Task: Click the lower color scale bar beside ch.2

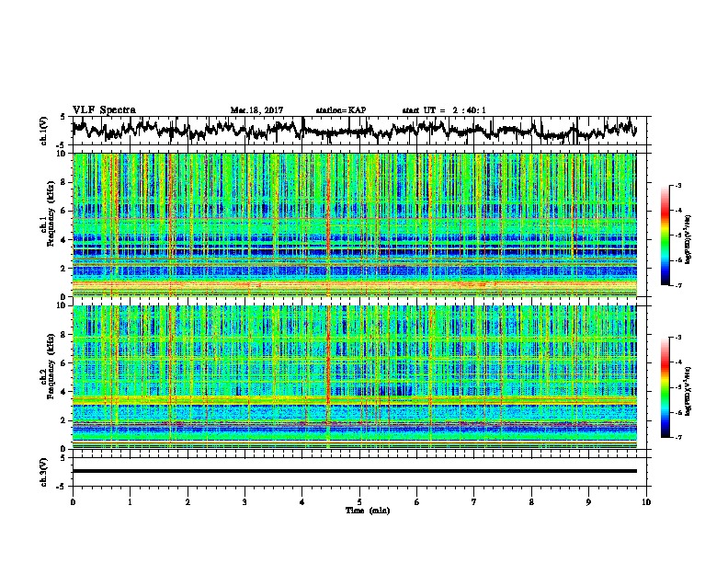Action: pos(665,387)
